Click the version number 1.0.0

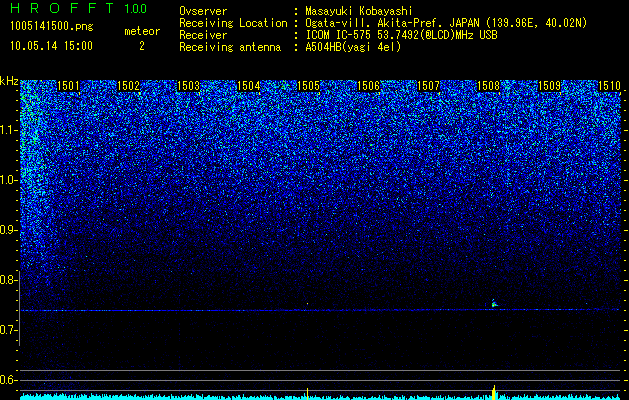(136, 8)
